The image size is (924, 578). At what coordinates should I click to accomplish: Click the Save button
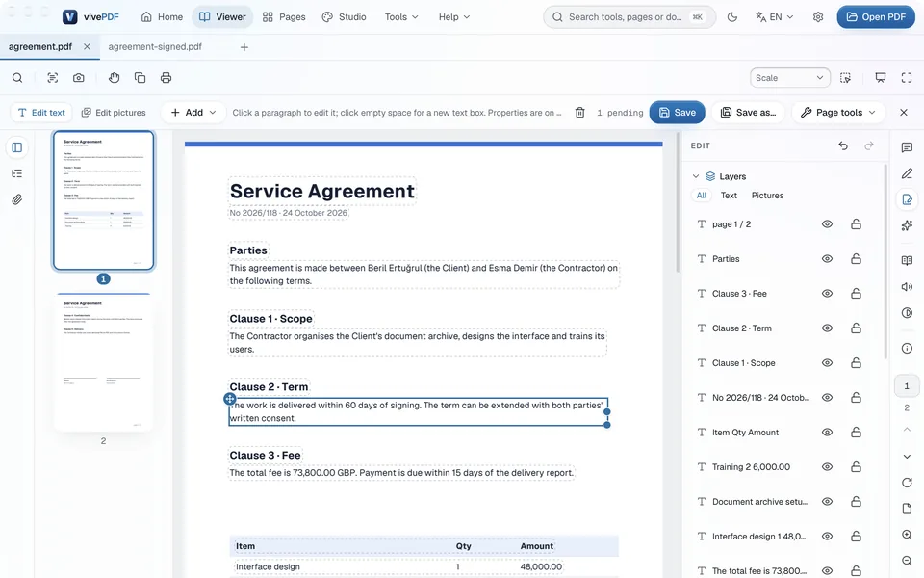click(677, 112)
